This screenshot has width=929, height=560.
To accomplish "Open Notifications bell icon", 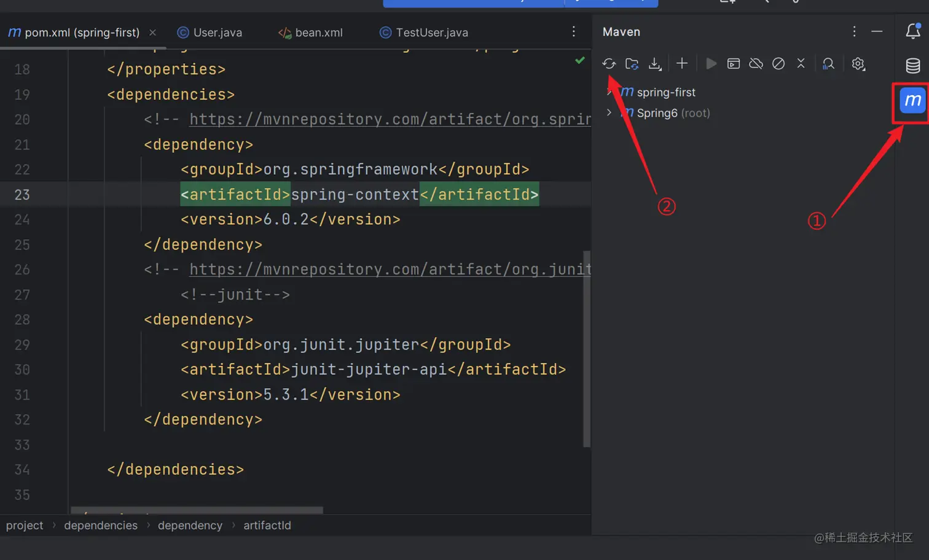I will coord(913,31).
